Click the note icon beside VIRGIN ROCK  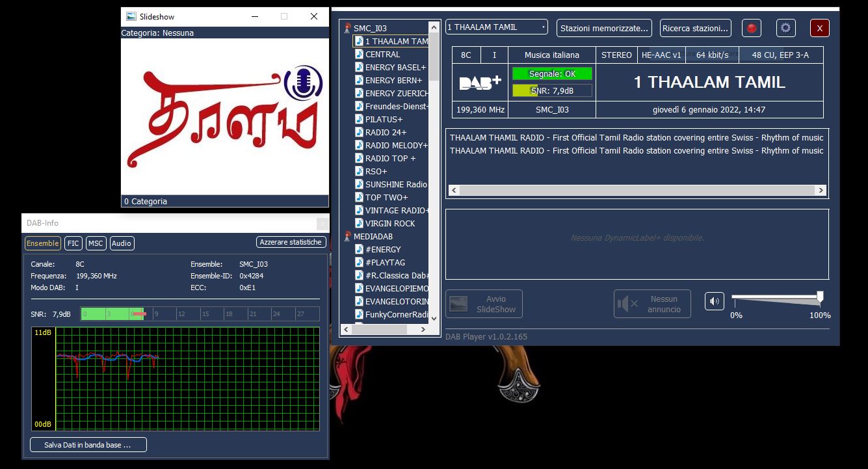coord(359,223)
